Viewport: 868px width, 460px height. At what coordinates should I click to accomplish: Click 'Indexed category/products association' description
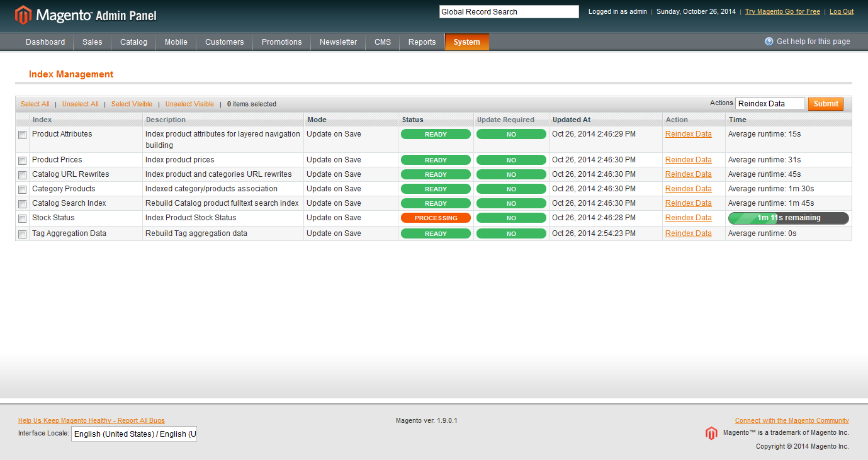coord(211,189)
